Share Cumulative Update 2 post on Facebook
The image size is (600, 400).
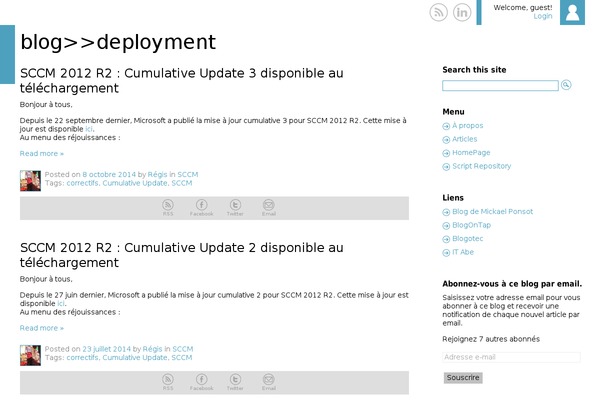click(202, 382)
